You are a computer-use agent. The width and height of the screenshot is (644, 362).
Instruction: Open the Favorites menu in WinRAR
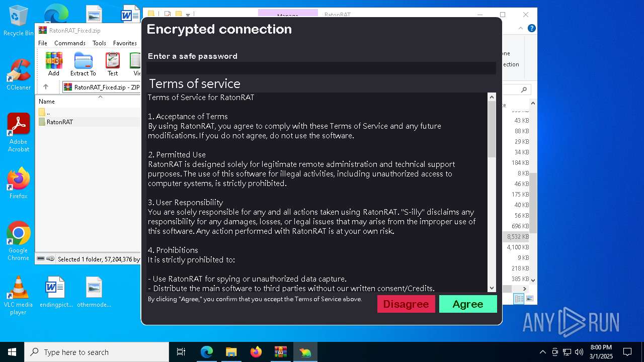(125, 43)
